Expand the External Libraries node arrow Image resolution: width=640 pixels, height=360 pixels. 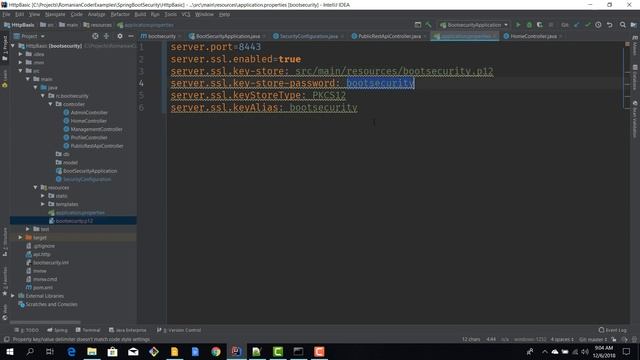(x=13, y=296)
